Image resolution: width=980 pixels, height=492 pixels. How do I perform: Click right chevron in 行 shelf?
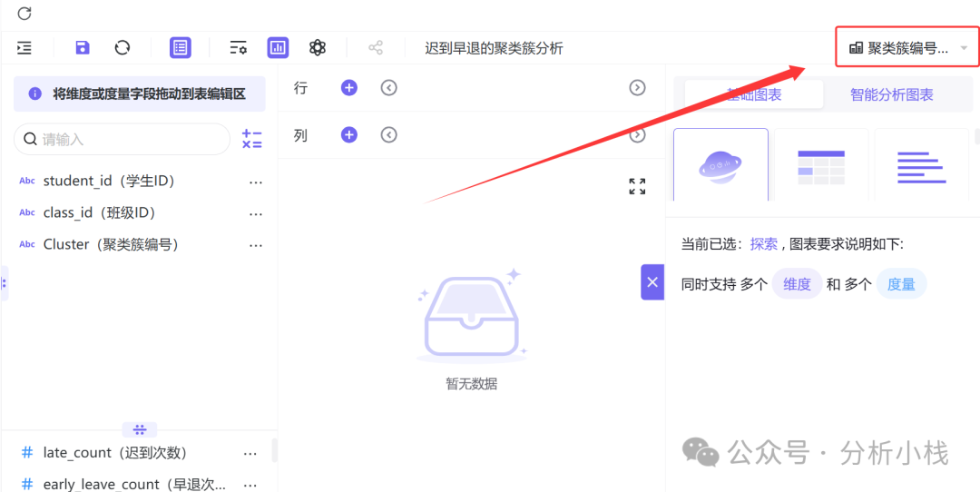(x=637, y=88)
